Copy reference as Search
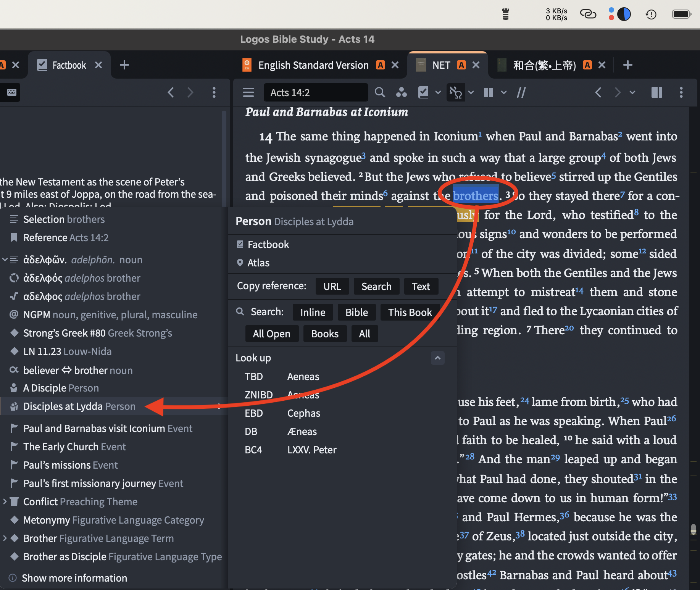The height and width of the screenshot is (590, 700). click(376, 286)
